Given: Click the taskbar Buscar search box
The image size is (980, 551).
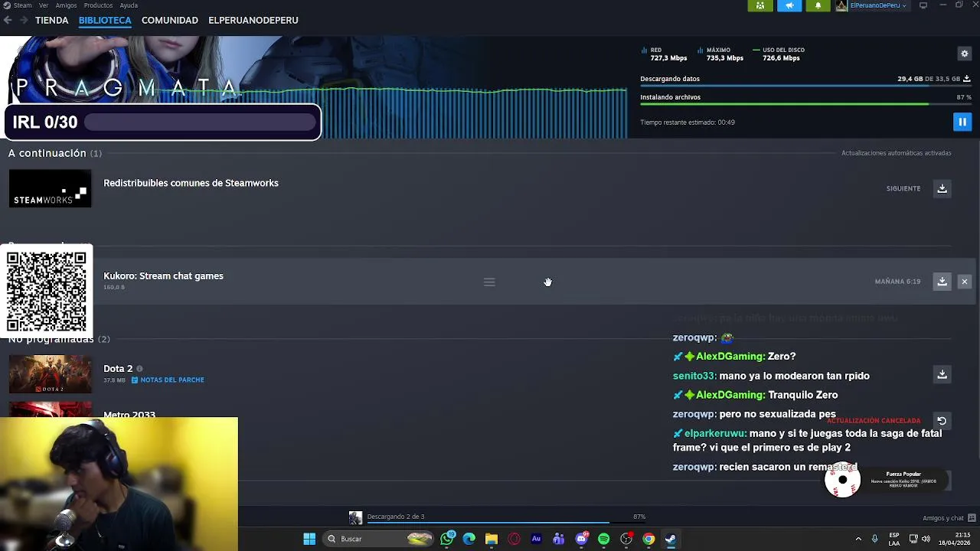Looking at the screenshot, I should tap(380, 539).
